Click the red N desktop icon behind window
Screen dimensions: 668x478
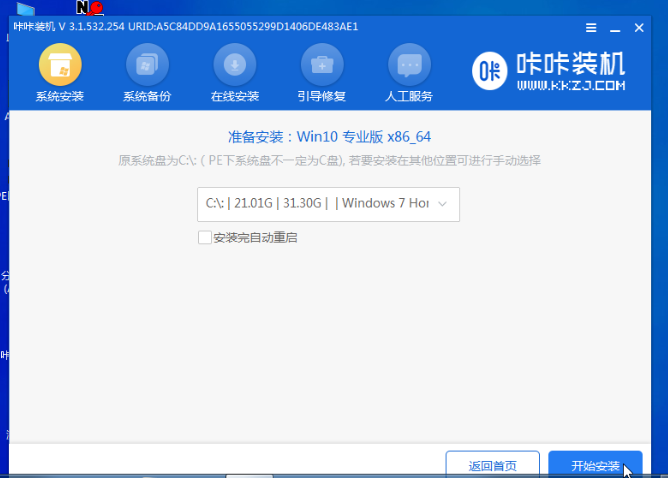click(x=88, y=8)
